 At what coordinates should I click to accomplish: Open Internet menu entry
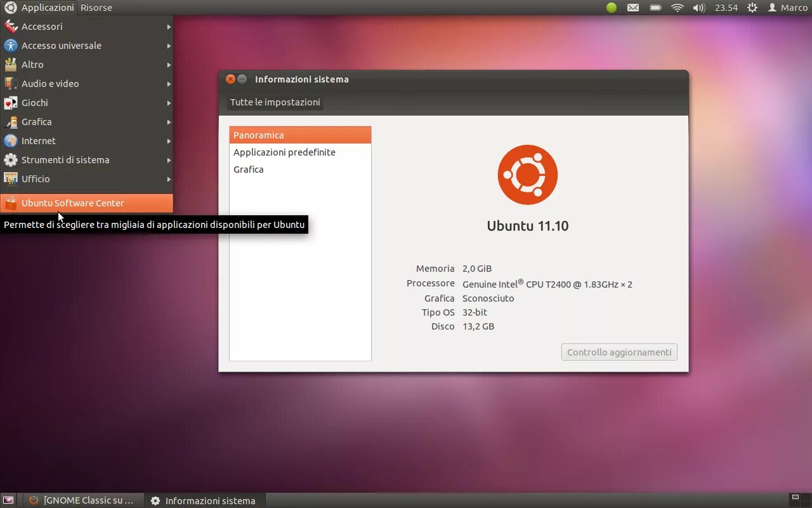click(x=86, y=141)
